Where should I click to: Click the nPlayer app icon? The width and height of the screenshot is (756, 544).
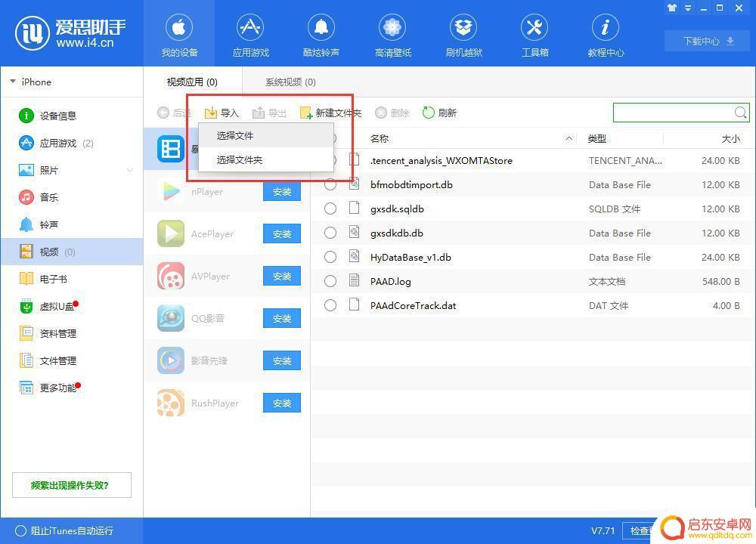pos(171,191)
